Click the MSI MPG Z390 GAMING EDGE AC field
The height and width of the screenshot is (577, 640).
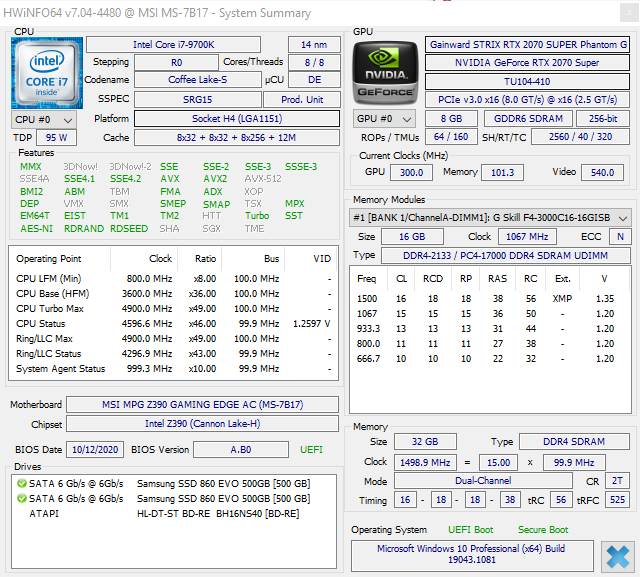coord(202,404)
